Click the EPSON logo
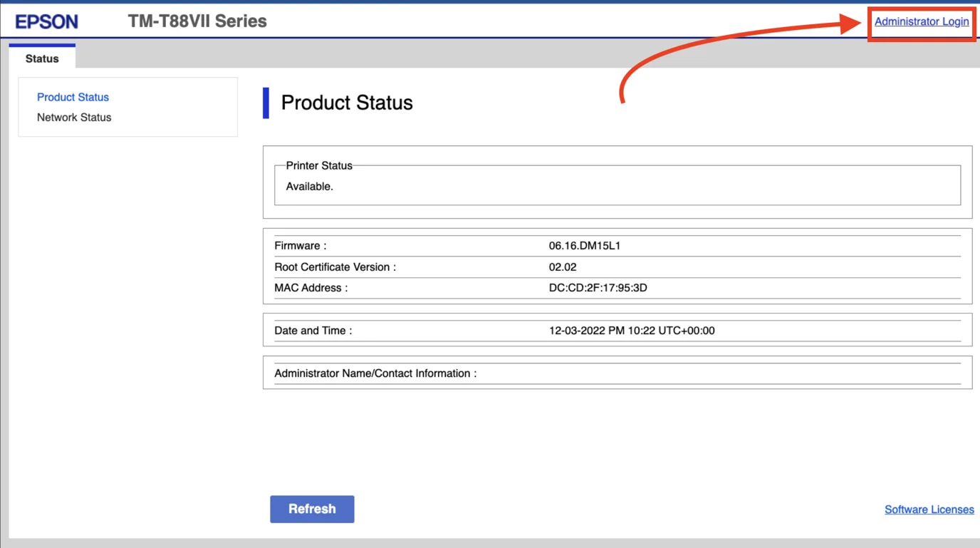Screen dimensions: 980x548 click(46, 21)
